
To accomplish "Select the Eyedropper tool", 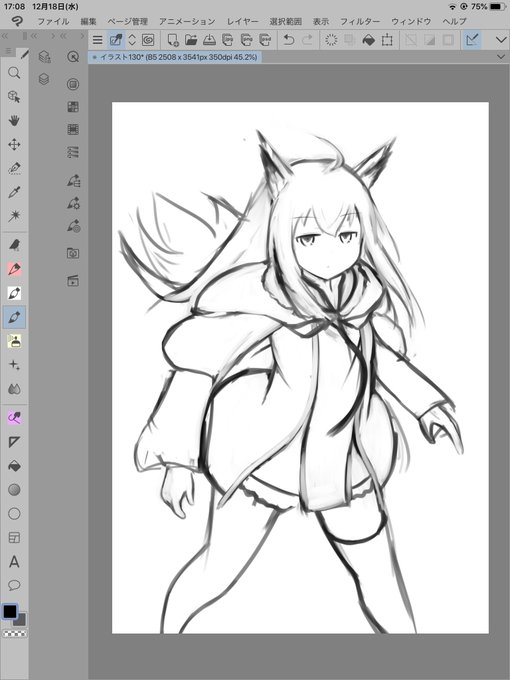I will click(14, 192).
